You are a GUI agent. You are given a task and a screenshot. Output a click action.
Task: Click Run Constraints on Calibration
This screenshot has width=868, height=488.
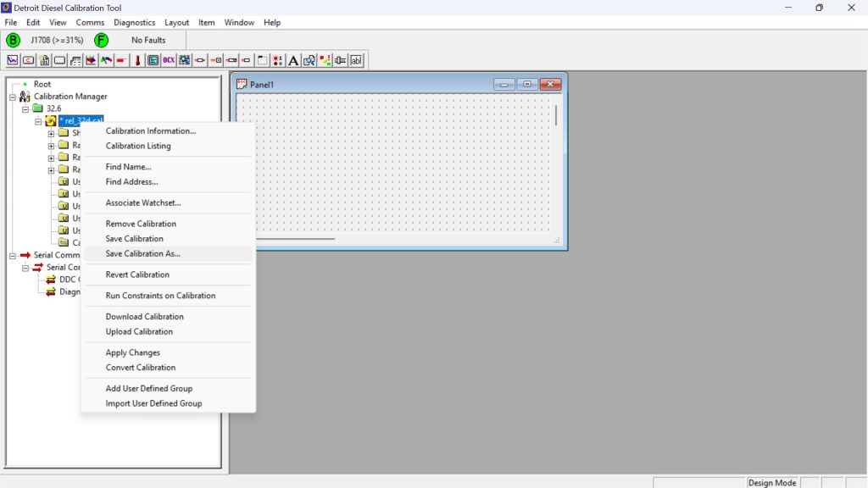[162, 295]
